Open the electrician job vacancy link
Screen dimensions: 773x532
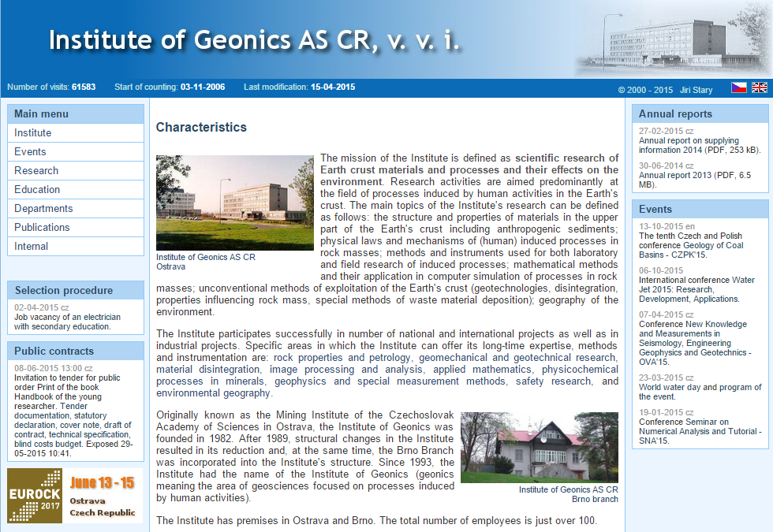(x=68, y=322)
